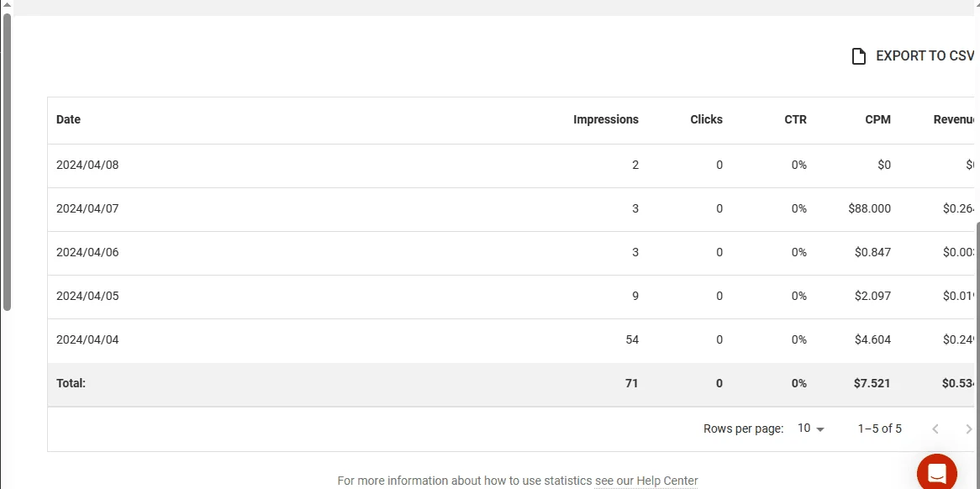980x489 pixels.
Task: Sort by the Date column header
Action: [68, 119]
